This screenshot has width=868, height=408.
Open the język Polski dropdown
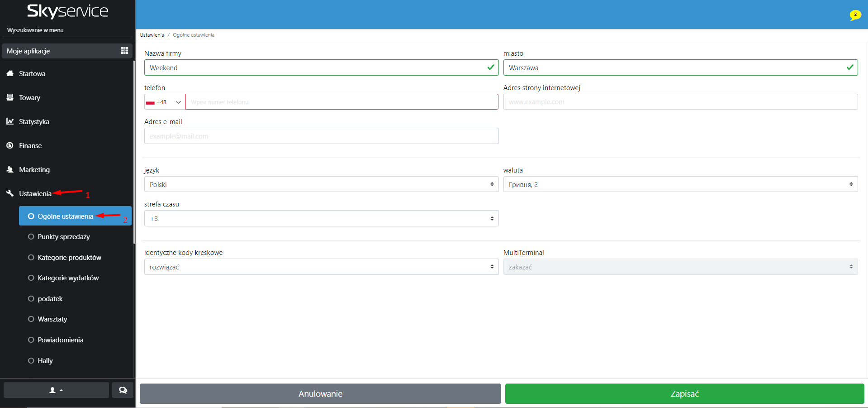[321, 184]
